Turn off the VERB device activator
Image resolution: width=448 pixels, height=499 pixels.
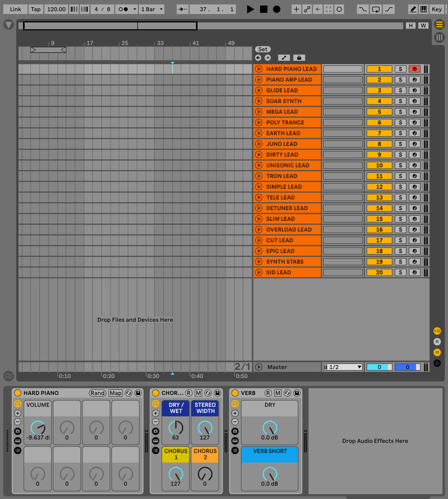[235, 393]
